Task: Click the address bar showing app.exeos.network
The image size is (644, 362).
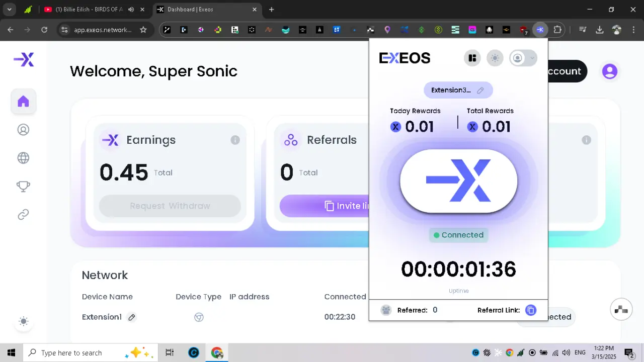Action: point(103,30)
